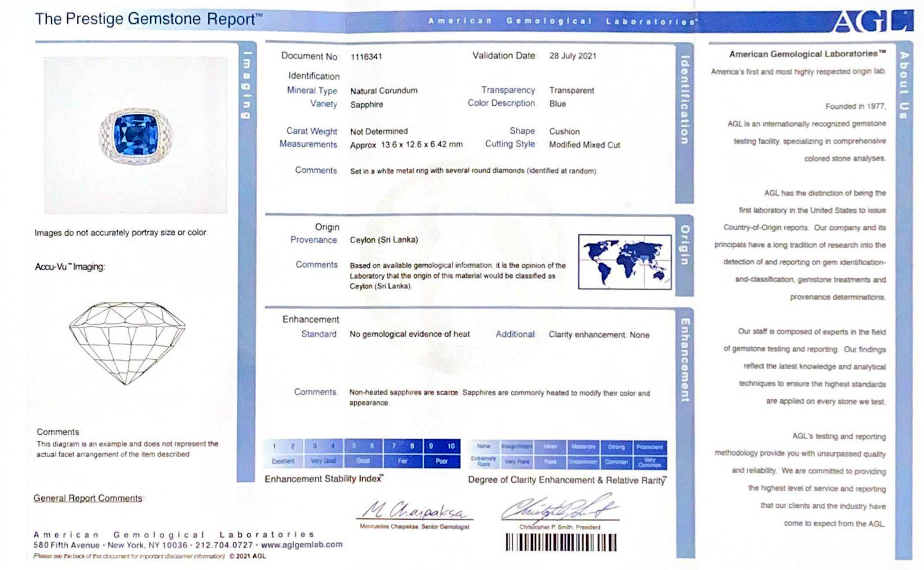Click the world map origin image

(x=625, y=262)
